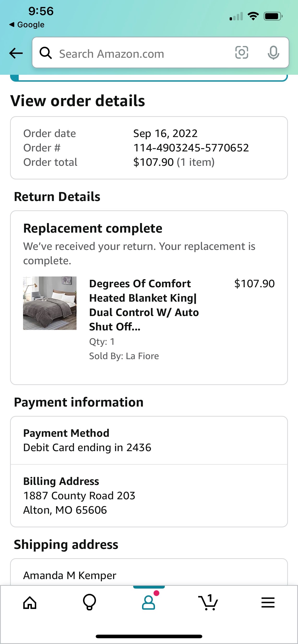Return to Google app link
The height and width of the screenshot is (644, 298).
[27, 24]
